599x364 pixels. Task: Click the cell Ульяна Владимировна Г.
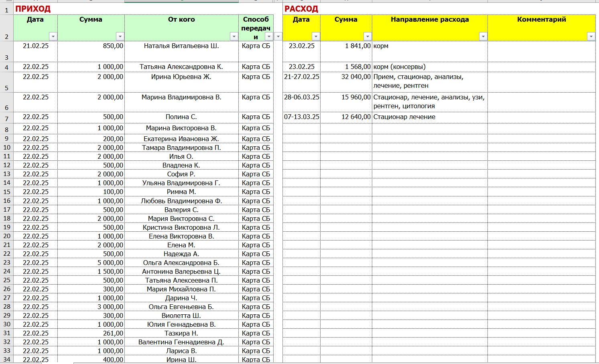point(182,183)
